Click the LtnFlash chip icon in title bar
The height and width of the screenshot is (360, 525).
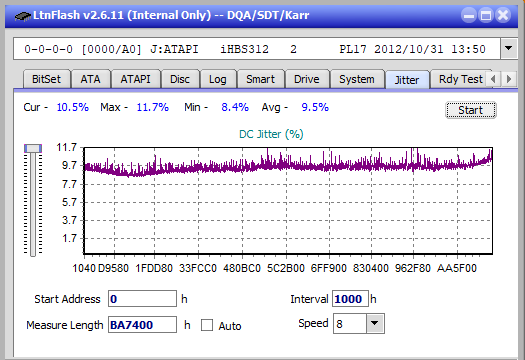pos(23,15)
